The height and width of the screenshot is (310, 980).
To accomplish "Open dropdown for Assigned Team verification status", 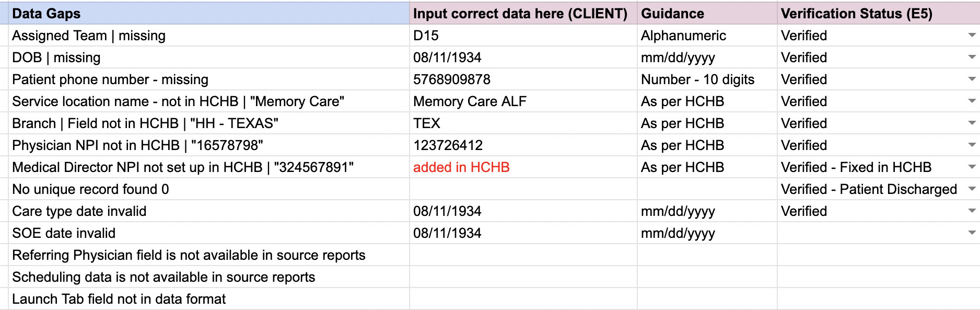I will tap(972, 36).
